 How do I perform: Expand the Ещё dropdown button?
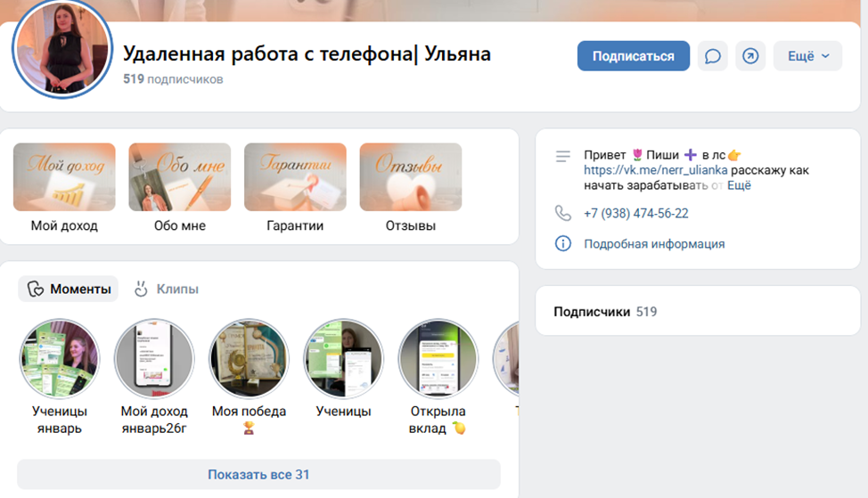click(807, 56)
